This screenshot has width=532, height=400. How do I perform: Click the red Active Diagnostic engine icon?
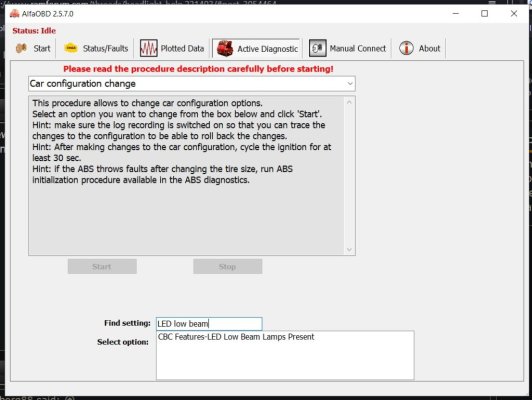225,48
